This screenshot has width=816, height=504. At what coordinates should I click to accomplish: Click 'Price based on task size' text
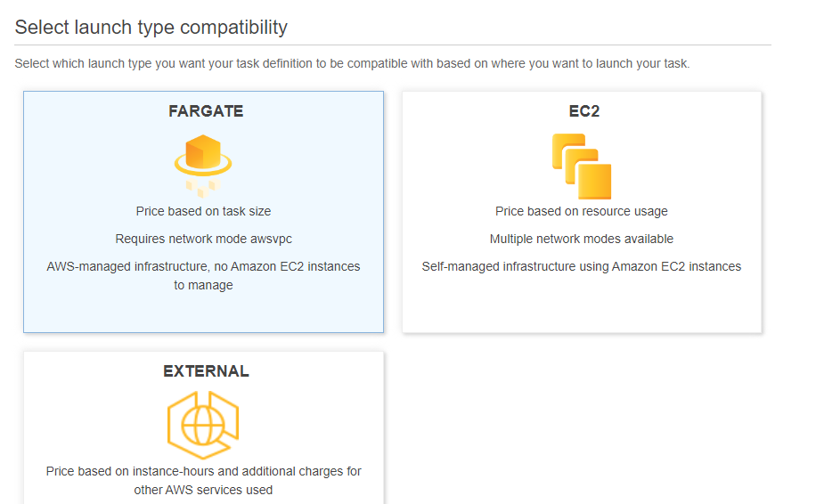(x=203, y=211)
